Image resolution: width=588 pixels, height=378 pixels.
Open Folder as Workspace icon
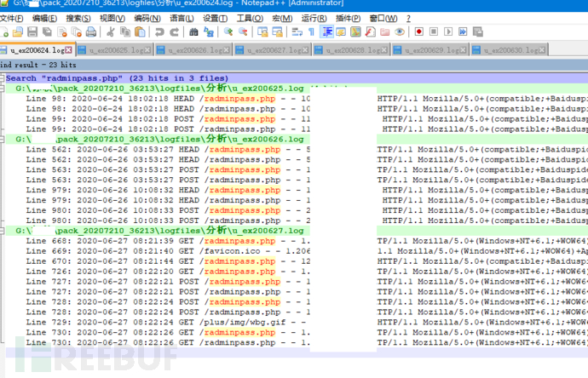click(384, 32)
